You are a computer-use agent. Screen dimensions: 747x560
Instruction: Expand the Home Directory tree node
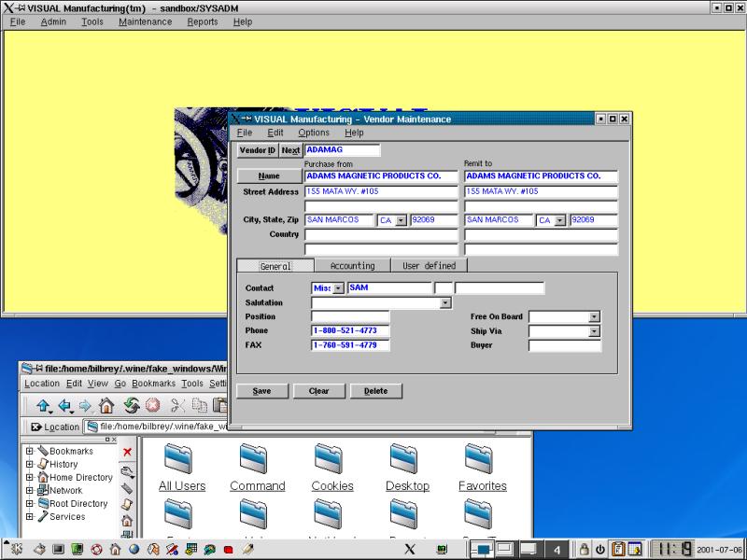click(x=30, y=477)
